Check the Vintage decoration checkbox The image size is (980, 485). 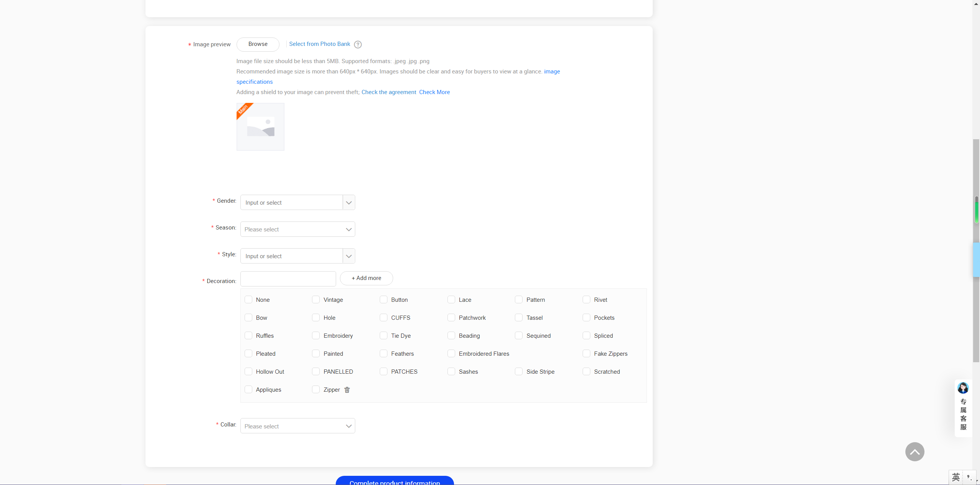click(x=315, y=299)
